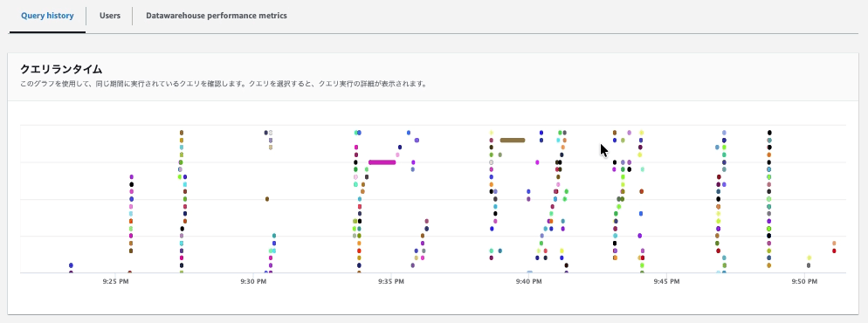Open Datawarehouse performance metrics tab

(217, 16)
